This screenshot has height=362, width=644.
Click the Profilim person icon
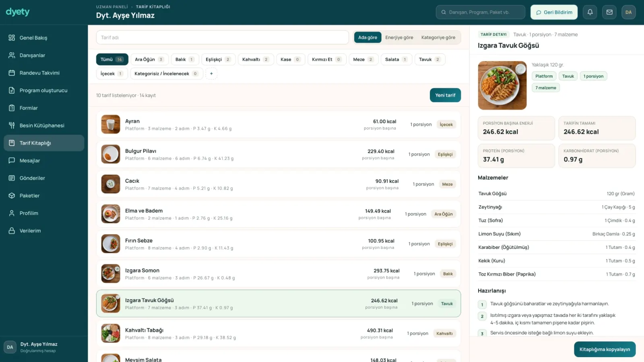click(x=12, y=213)
